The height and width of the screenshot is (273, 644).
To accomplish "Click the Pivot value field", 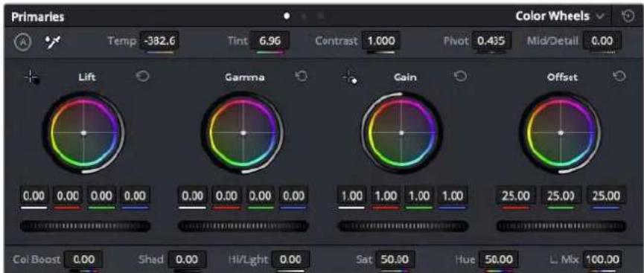I will (x=491, y=41).
